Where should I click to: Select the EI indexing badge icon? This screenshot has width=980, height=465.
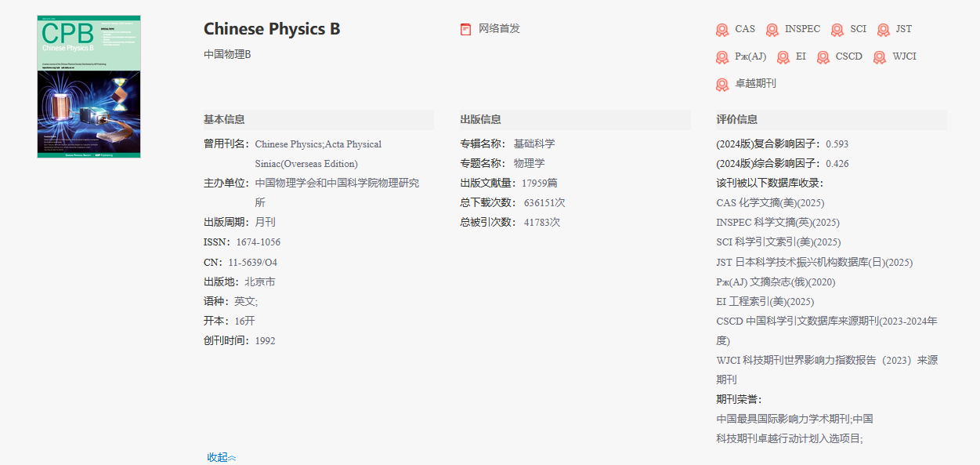click(x=783, y=56)
